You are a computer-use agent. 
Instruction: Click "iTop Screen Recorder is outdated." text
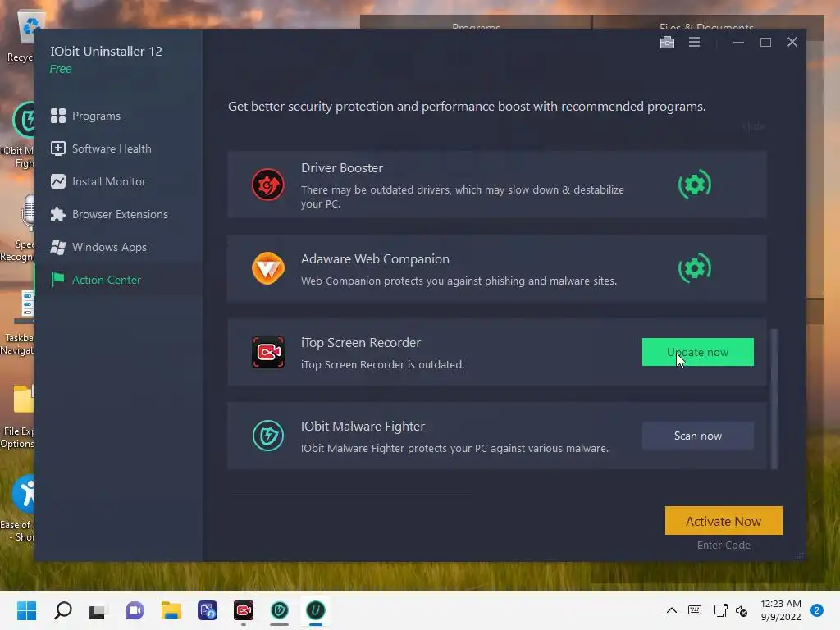point(382,364)
